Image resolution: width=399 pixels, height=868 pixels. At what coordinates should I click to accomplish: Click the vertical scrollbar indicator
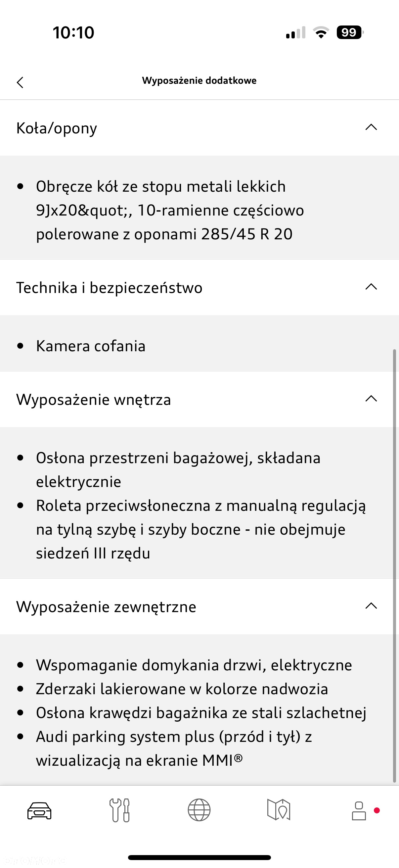pos(394,566)
